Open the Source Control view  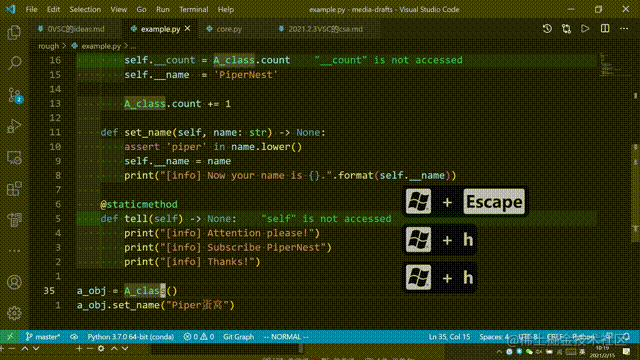click(15, 95)
